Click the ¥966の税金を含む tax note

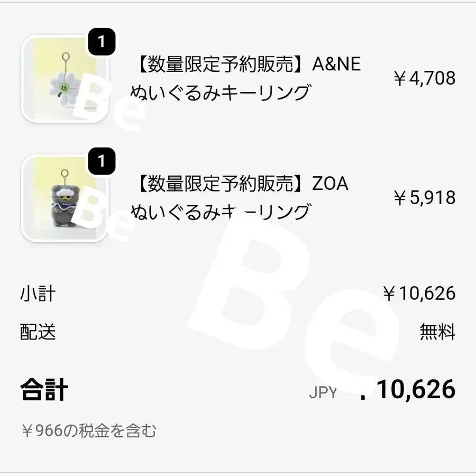[89, 431]
